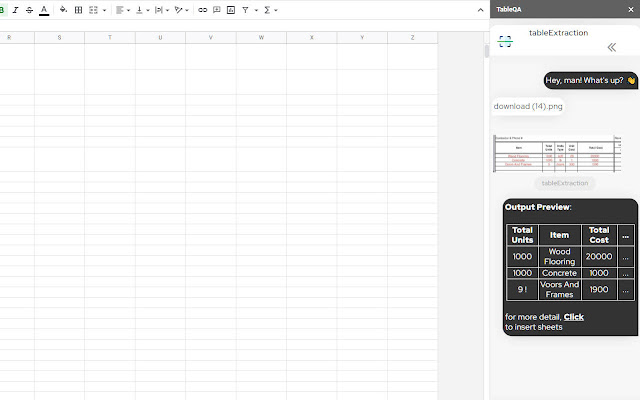The height and width of the screenshot is (400, 640).
Task: Click the insert link icon
Action: pyautogui.click(x=202, y=10)
